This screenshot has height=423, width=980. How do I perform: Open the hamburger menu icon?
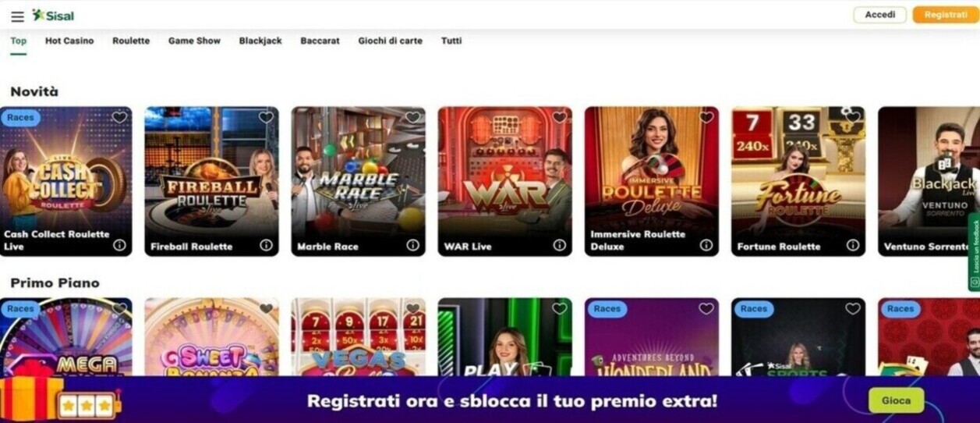(17, 16)
